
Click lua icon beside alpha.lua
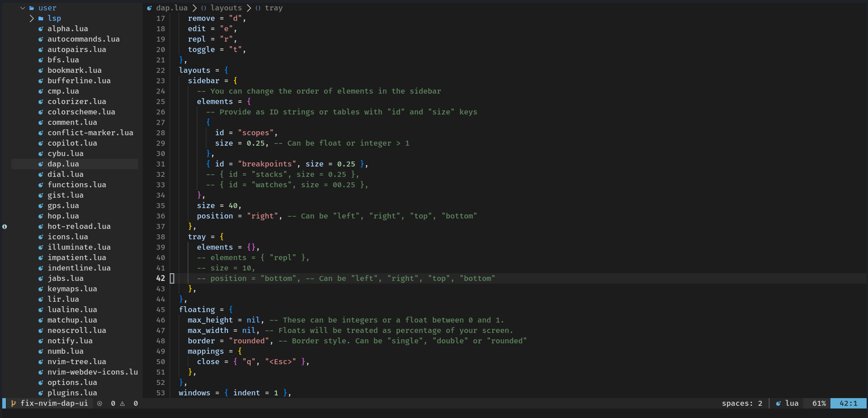(x=41, y=29)
